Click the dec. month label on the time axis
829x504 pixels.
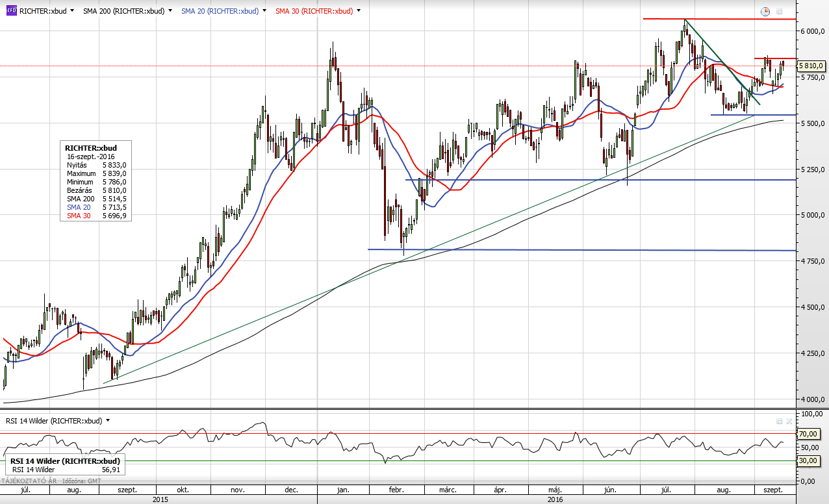coord(291,490)
